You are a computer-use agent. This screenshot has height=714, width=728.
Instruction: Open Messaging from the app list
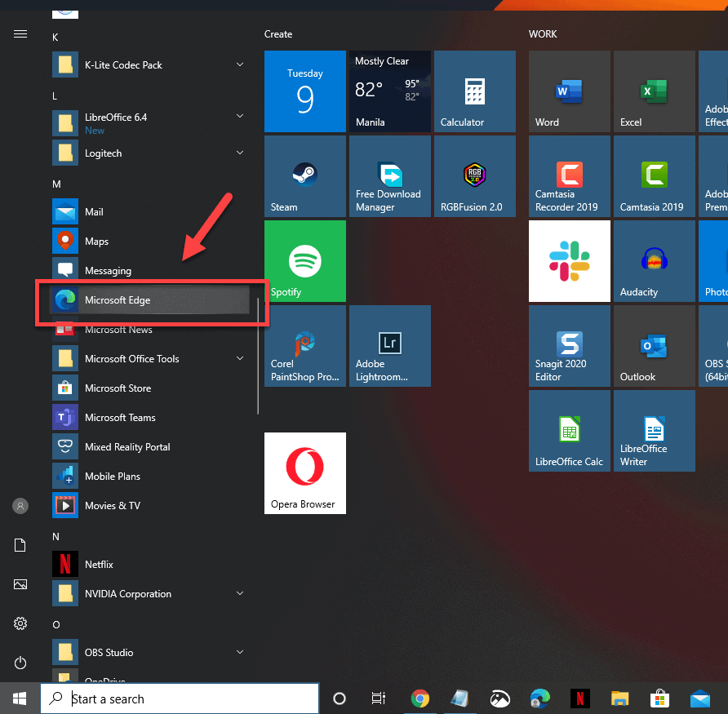click(151, 271)
